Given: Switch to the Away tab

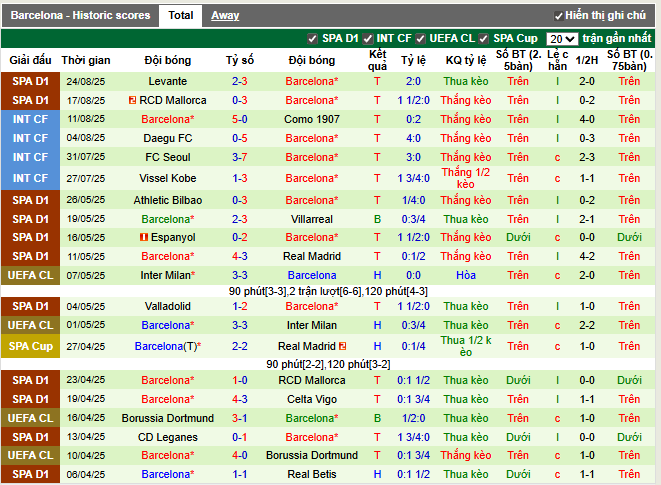Looking at the screenshot, I should tap(225, 16).
